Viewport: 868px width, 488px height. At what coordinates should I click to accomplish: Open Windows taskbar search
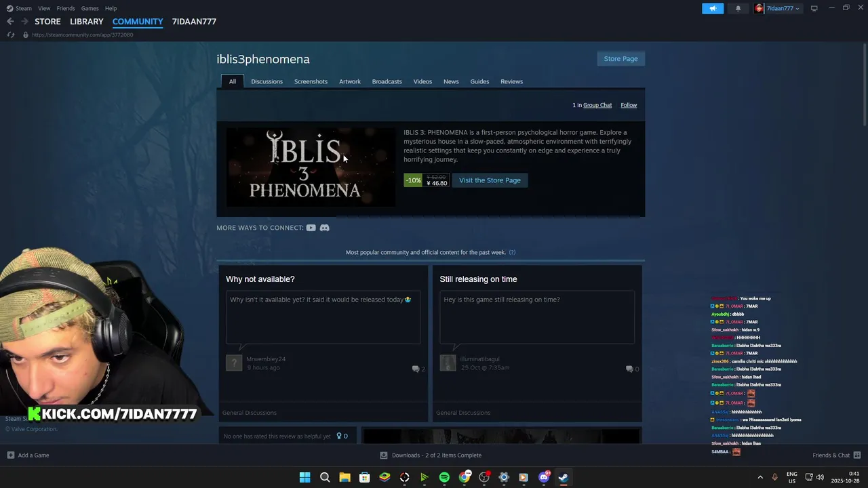(325, 477)
